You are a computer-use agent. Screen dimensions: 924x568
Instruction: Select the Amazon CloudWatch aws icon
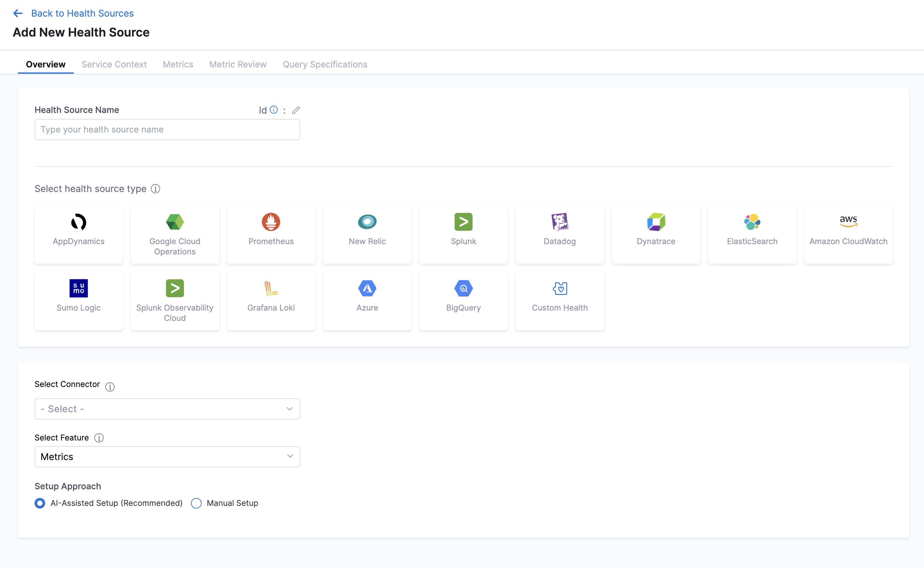click(849, 222)
